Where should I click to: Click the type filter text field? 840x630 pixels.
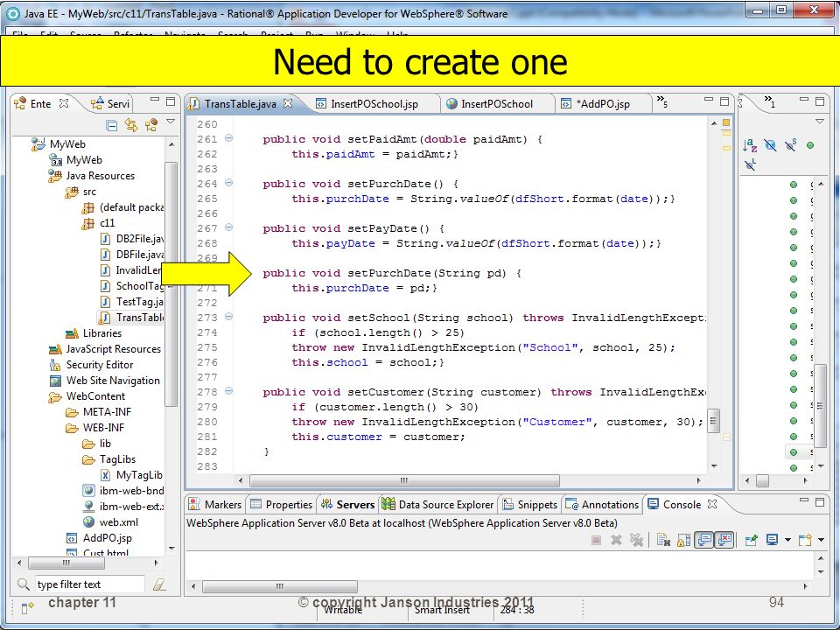tap(89, 584)
